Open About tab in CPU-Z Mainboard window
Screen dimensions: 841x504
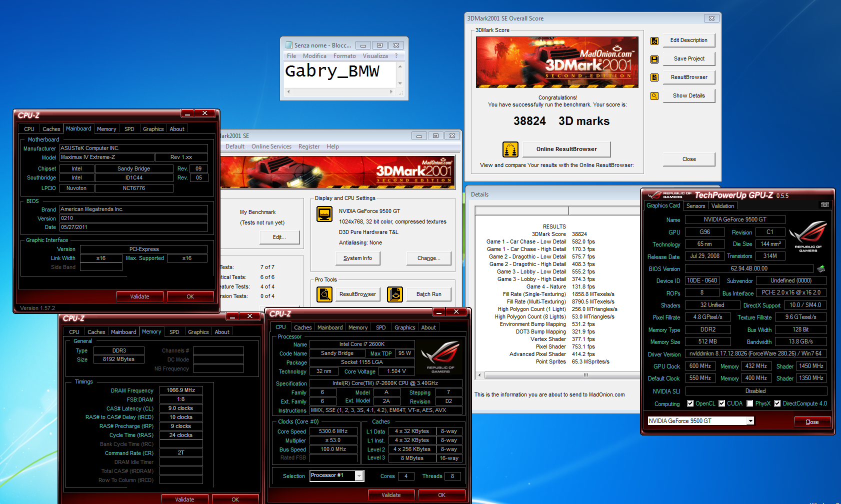(x=177, y=129)
